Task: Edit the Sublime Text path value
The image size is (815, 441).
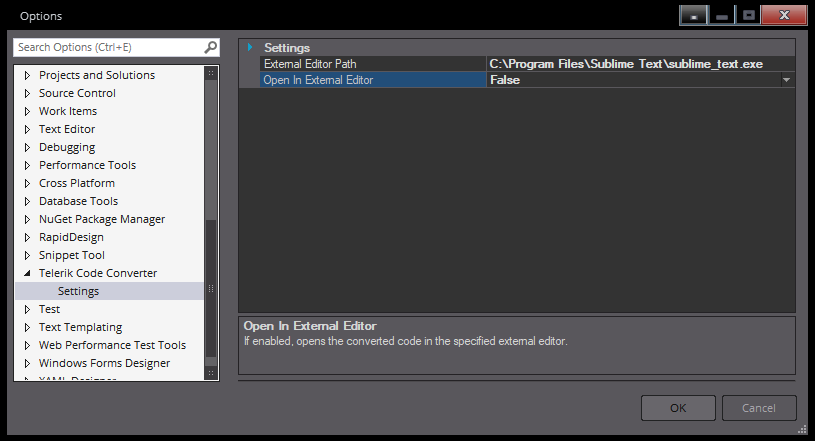Action: (x=640, y=64)
